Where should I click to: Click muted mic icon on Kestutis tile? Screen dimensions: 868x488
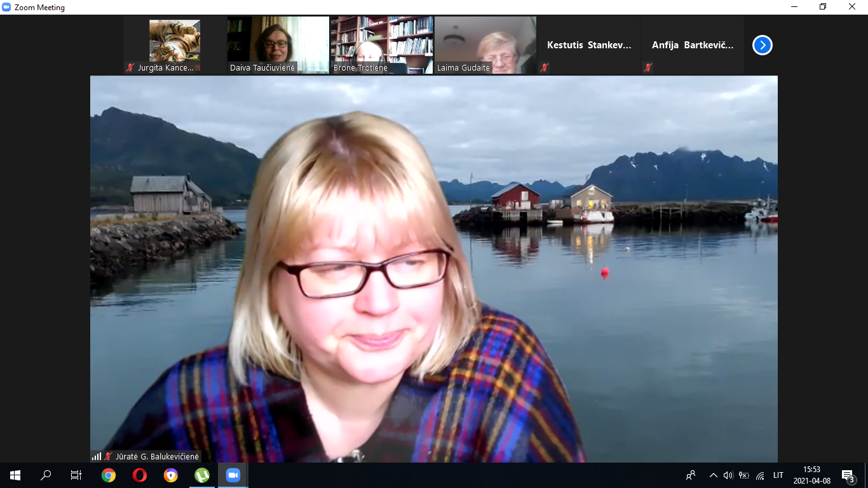tap(545, 67)
